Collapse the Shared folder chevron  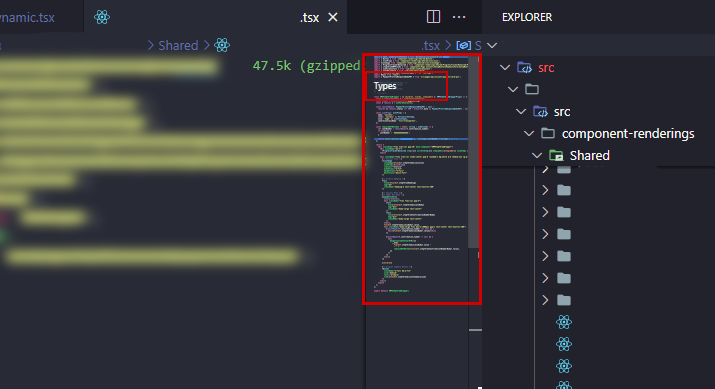click(537, 156)
